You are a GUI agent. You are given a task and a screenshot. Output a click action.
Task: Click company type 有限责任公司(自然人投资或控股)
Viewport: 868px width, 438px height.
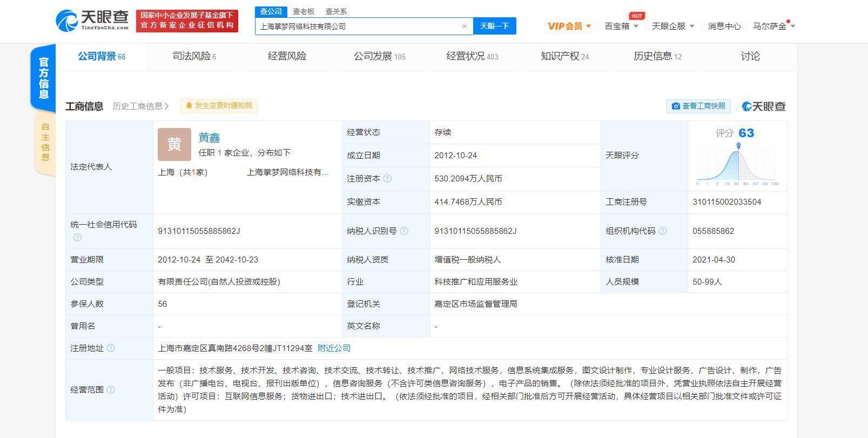219,282
